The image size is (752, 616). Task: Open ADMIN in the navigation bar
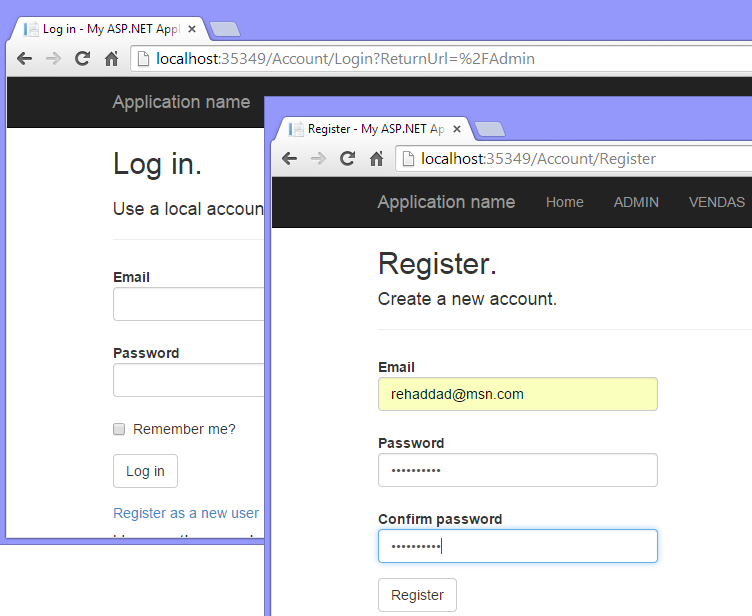[636, 202]
